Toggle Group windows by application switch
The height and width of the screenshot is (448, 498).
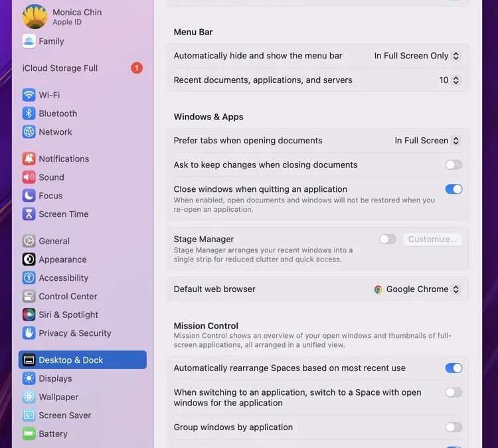pyautogui.click(x=454, y=427)
